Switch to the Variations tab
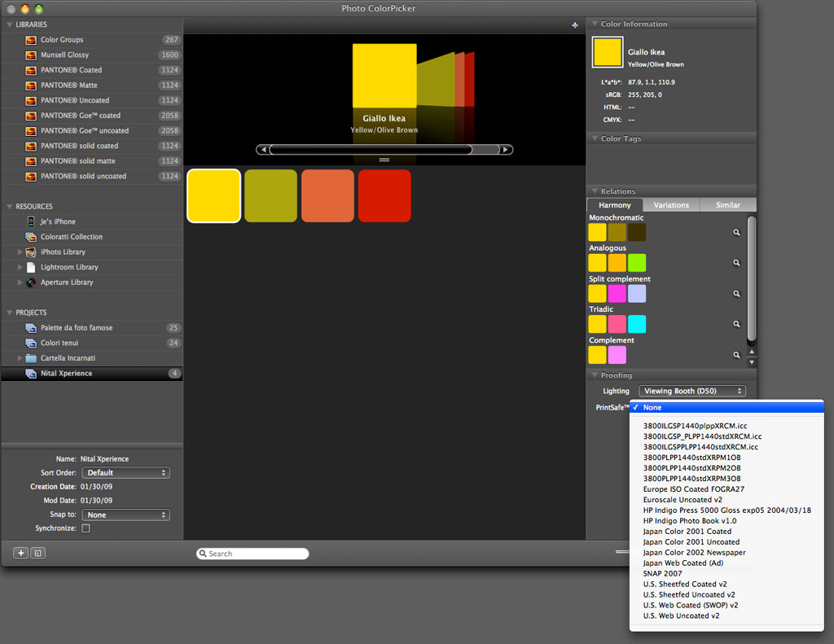 tap(671, 205)
